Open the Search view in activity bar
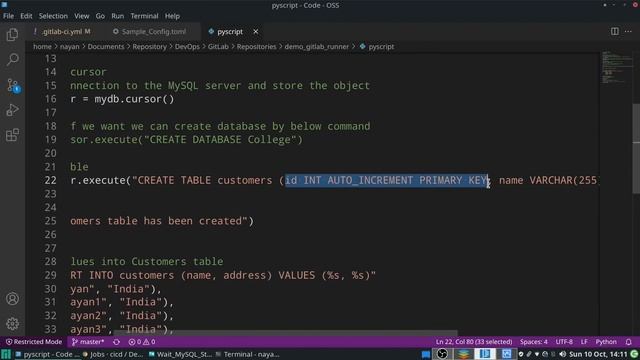This screenshot has height=360, width=640. (x=12, y=60)
